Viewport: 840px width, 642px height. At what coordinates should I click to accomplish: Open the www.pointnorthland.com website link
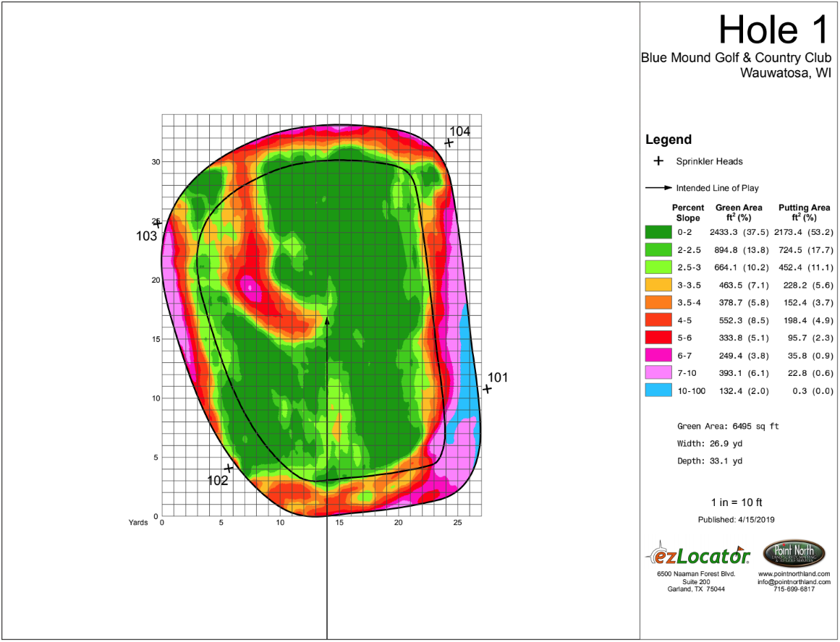[x=794, y=574]
